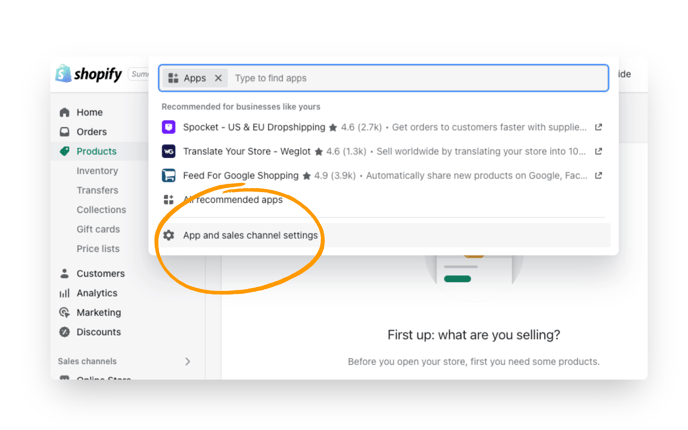Open App and sales channel settings

(250, 235)
